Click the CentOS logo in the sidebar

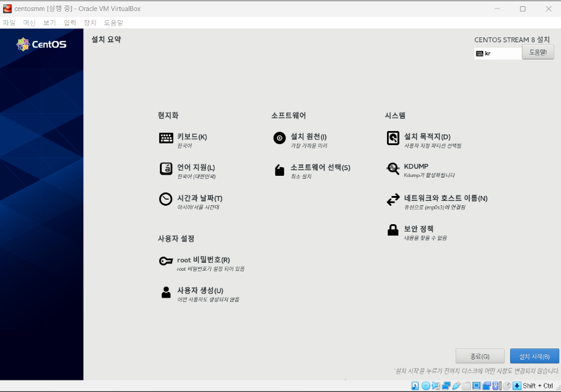42,44
